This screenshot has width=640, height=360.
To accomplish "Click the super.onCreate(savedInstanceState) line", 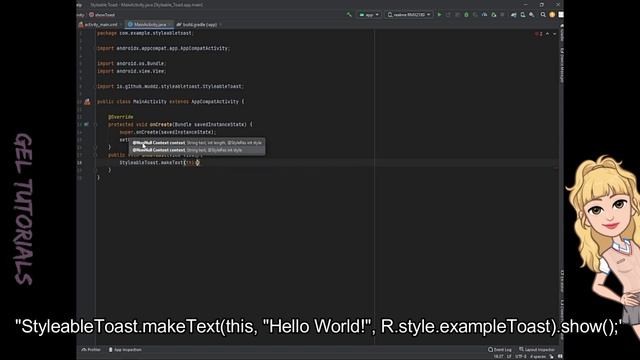I will pyautogui.click(x=167, y=132).
